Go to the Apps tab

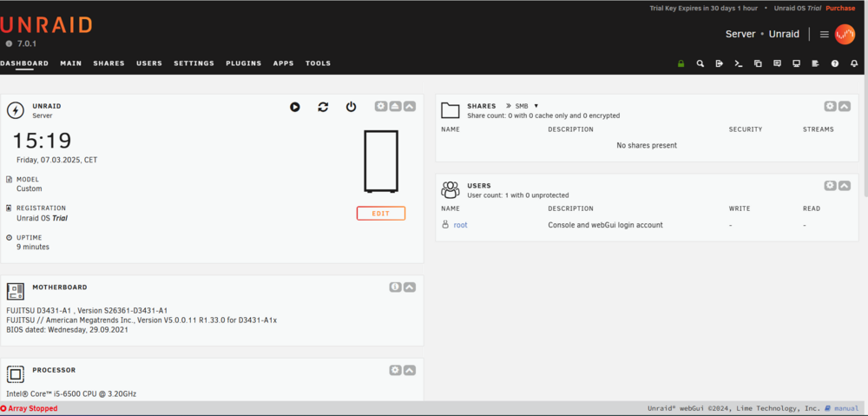(284, 63)
